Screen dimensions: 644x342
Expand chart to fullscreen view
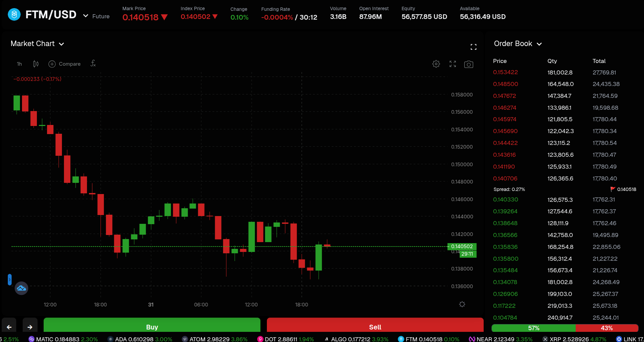(453, 64)
